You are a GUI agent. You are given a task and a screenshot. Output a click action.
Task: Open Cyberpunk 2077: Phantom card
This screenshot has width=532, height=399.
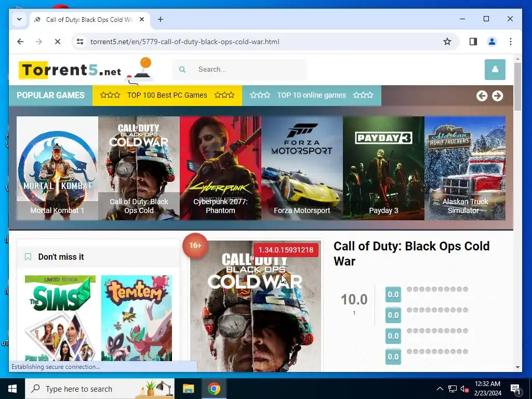(x=220, y=168)
